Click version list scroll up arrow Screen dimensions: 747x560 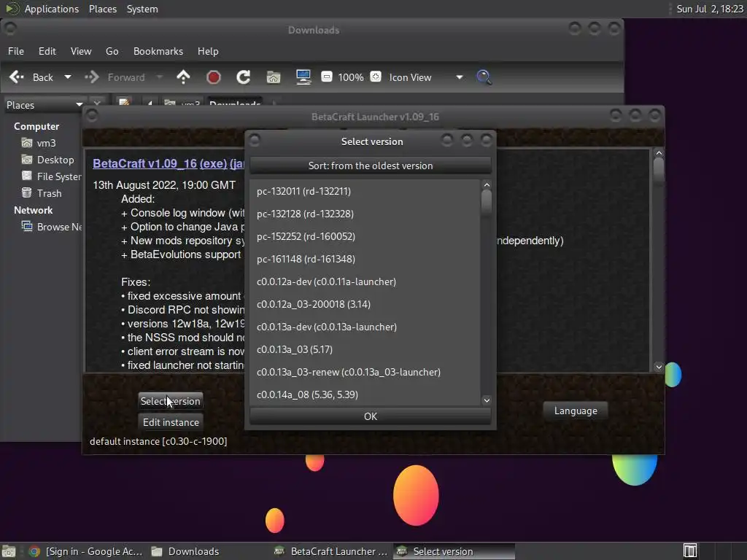point(487,184)
